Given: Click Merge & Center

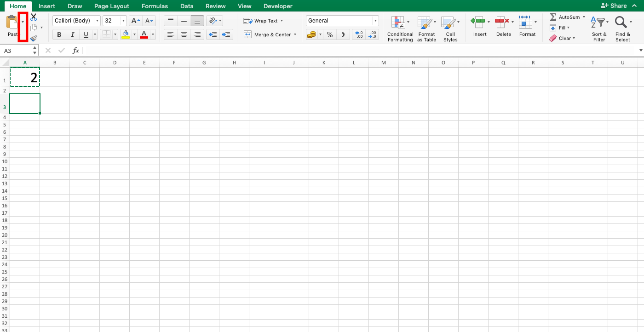Looking at the screenshot, I should click(x=270, y=34).
